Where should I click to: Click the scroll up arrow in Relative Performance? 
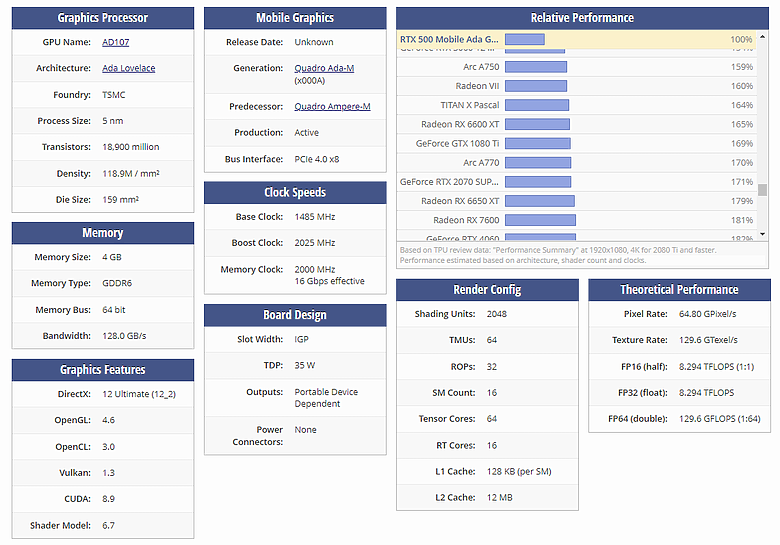pyautogui.click(x=762, y=37)
